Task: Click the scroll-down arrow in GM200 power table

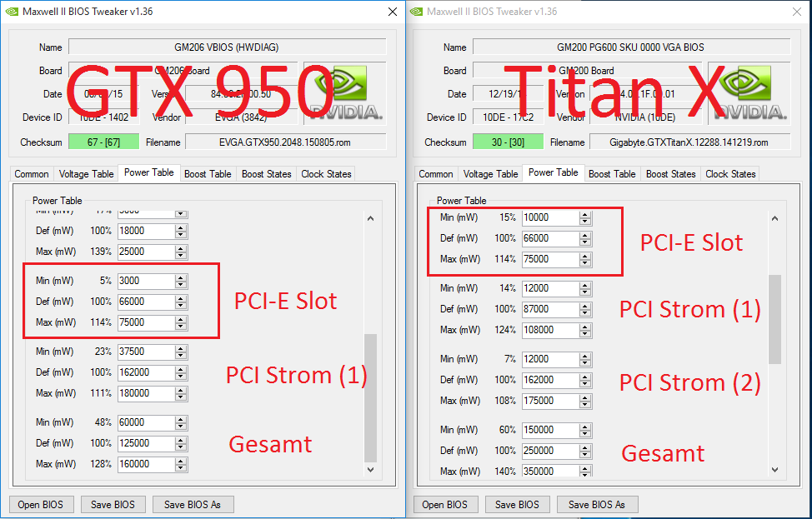Action: (774, 470)
